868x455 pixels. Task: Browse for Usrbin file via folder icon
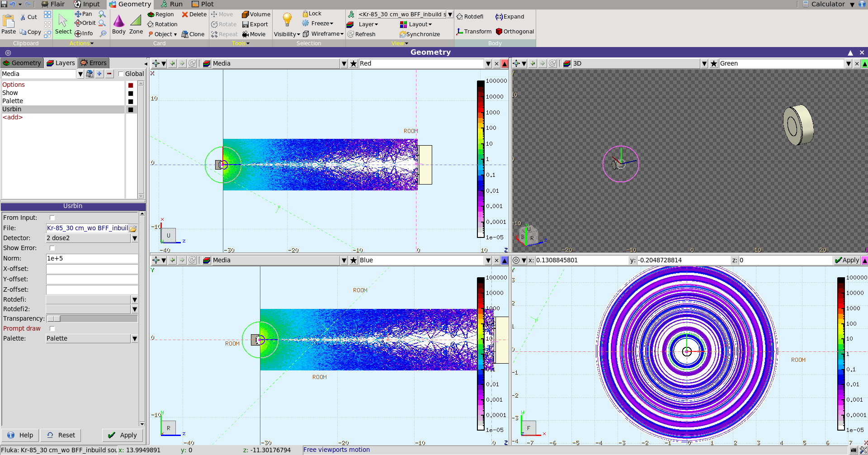(133, 228)
